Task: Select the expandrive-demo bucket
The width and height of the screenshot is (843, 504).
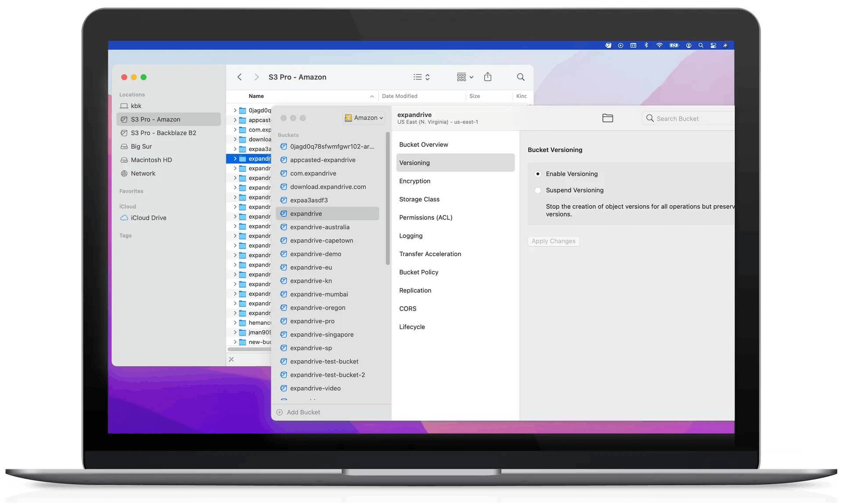Action: (316, 254)
